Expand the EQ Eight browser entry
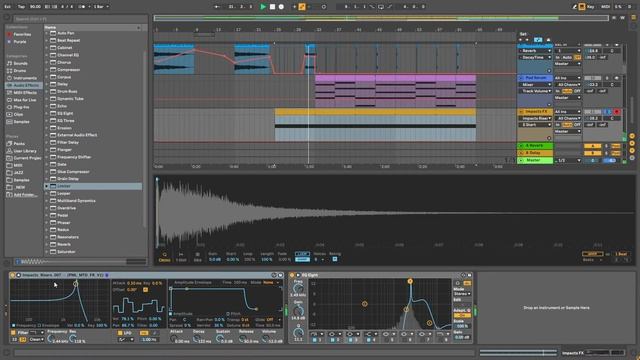The image size is (640, 360). coord(47,113)
